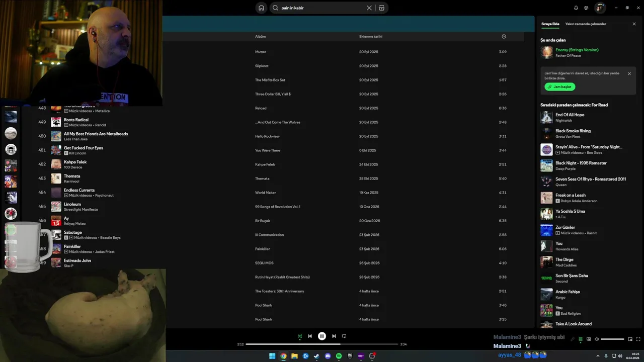Screen dimensions: 644x362
Task: Open File Explorer from taskbar
Action: (x=294, y=356)
